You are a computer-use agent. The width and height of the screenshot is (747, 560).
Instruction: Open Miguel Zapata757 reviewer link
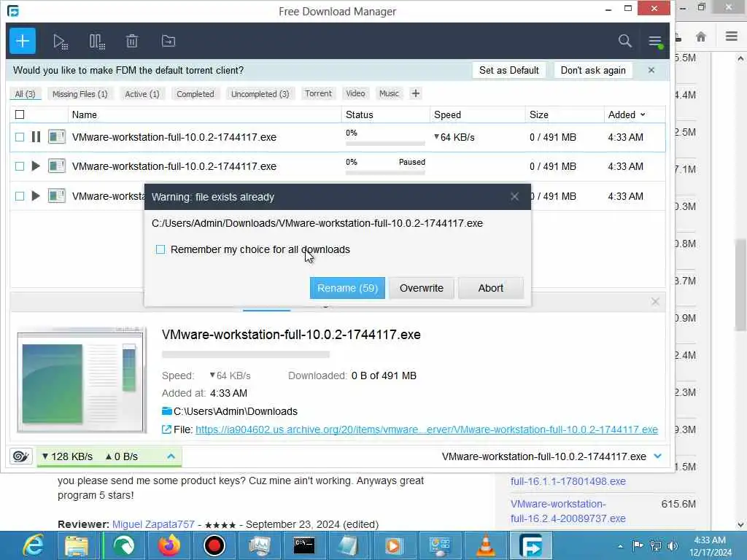(x=153, y=524)
